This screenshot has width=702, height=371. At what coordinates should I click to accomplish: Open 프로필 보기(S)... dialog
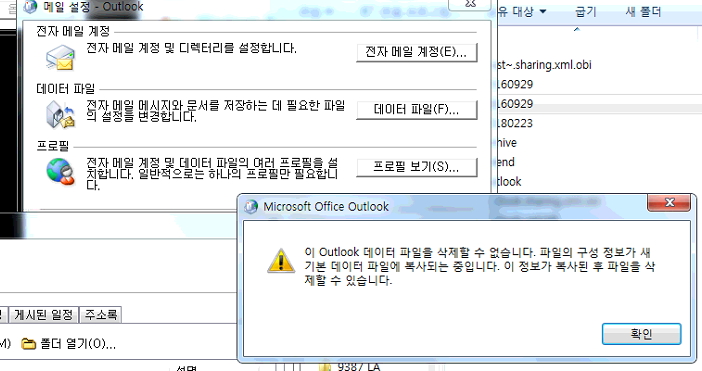[416, 167]
